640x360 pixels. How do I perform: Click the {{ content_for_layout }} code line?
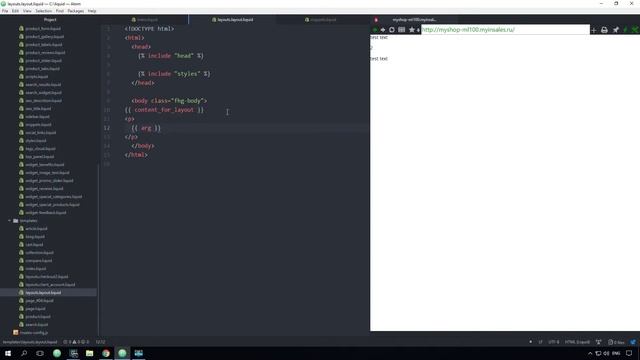coord(164,110)
